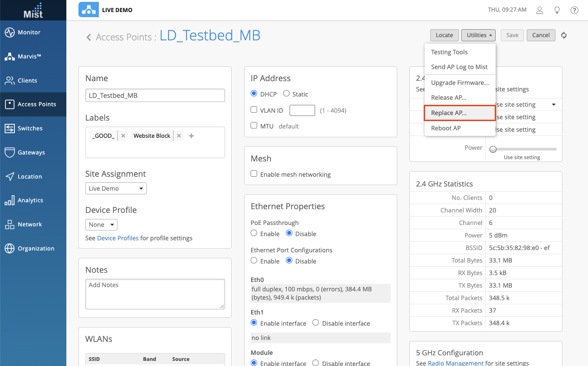Open the Analytics bar chart icon
This screenshot has height=366, width=588.
pos(10,200)
